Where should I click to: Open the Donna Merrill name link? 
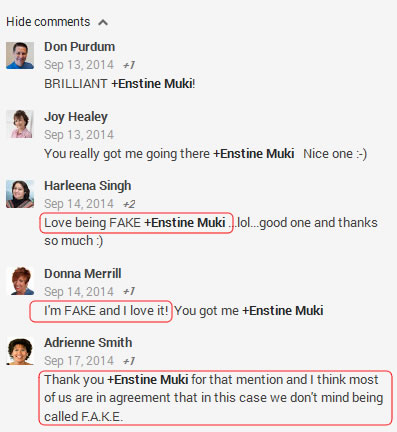pyautogui.click(x=82, y=274)
